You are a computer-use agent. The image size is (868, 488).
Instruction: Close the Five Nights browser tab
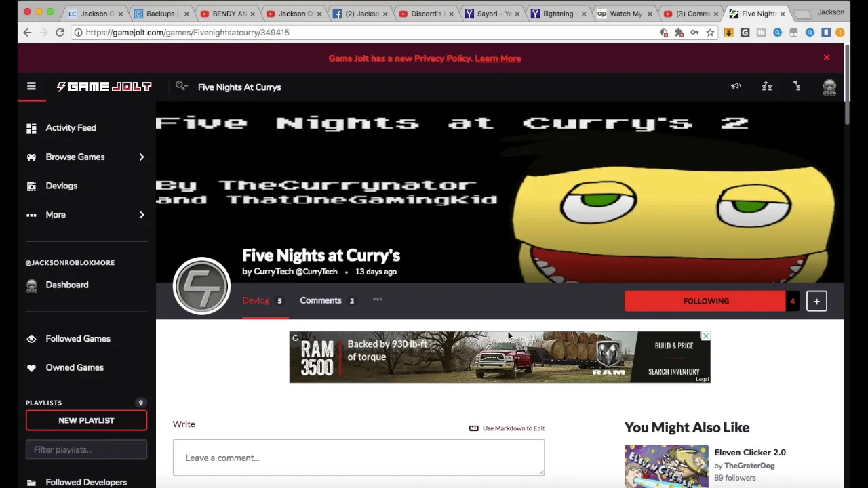click(x=782, y=14)
